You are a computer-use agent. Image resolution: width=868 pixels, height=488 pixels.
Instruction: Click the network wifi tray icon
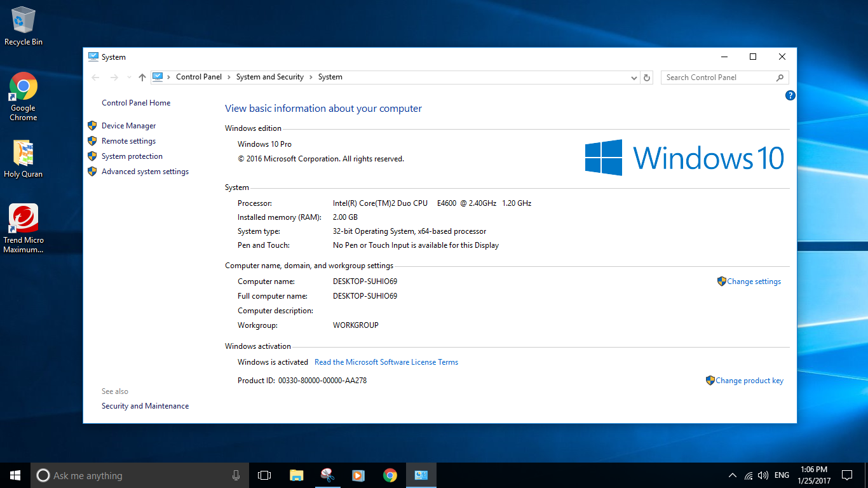point(749,475)
